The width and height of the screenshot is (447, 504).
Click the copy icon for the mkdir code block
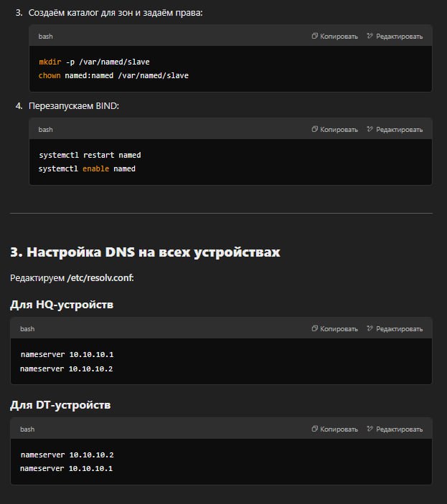click(315, 36)
